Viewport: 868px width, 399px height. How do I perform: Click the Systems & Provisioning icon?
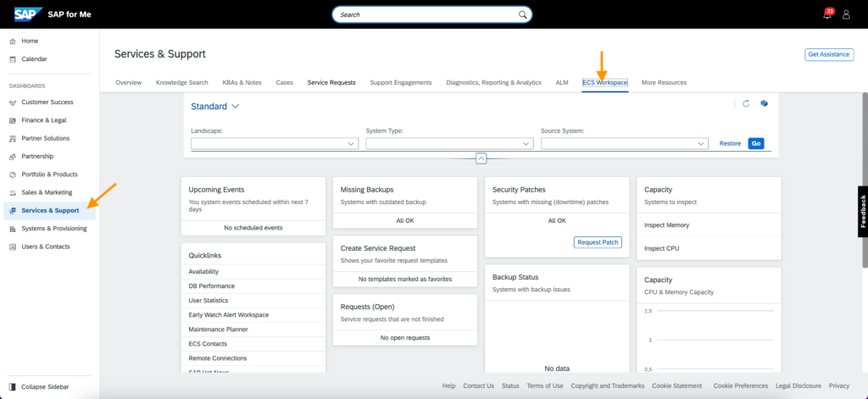click(13, 229)
